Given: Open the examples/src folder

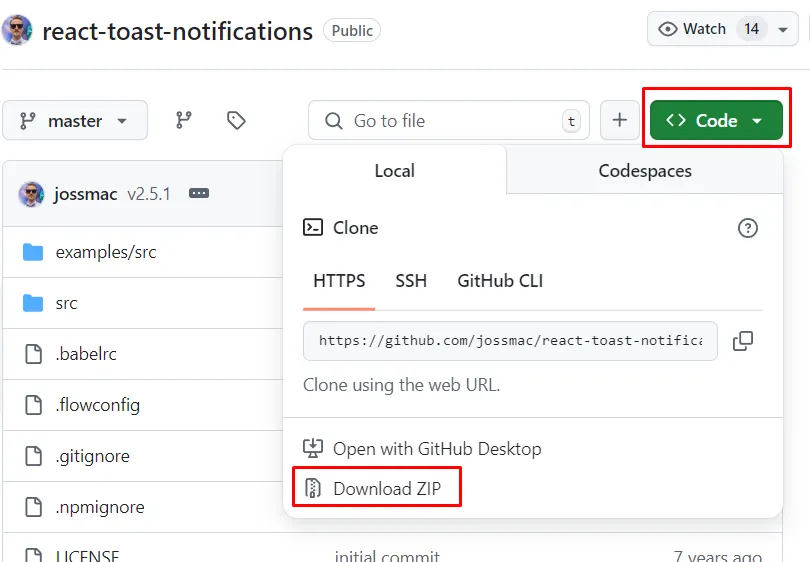Looking at the screenshot, I should [106, 252].
